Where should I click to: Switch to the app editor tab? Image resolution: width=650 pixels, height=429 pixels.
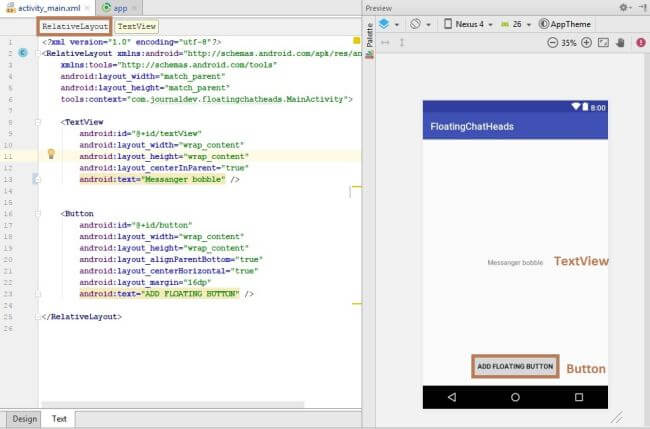(120, 7)
